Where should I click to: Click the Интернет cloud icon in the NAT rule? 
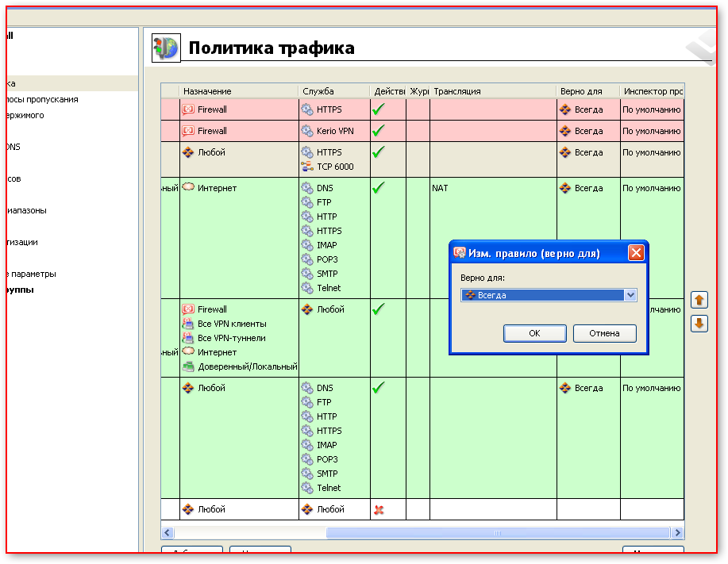coord(188,187)
